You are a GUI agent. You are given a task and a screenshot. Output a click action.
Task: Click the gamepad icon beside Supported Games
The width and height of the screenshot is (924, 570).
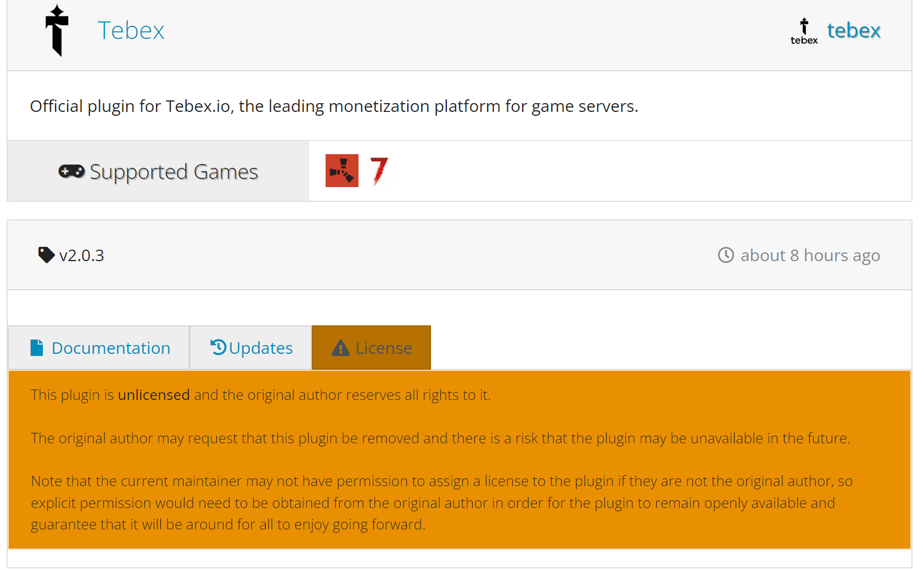click(x=70, y=171)
